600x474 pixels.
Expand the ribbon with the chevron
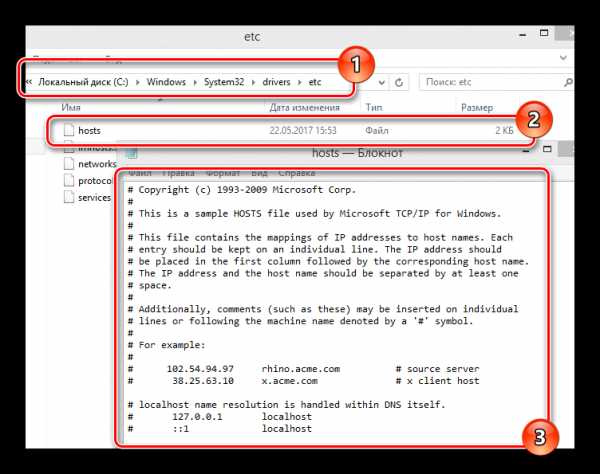click(563, 58)
